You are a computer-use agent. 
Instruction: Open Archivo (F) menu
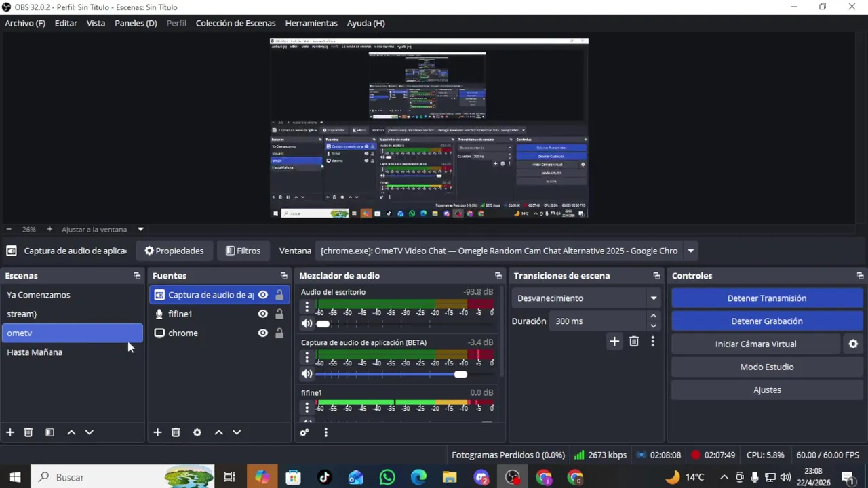[x=25, y=23]
